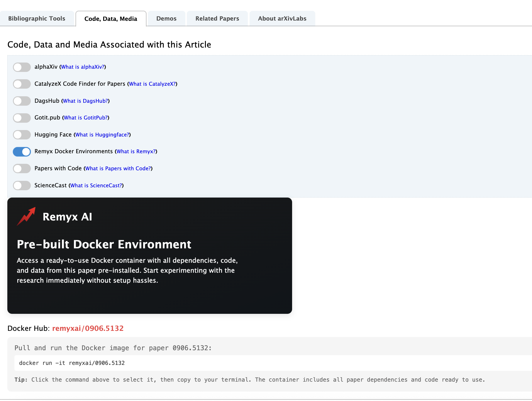Viewport: 532px width, 401px height.
Task: Follow the 'What is Remyx?' link
Action: click(x=136, y=151)
